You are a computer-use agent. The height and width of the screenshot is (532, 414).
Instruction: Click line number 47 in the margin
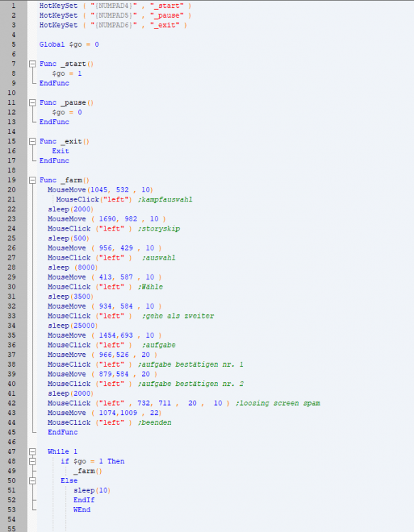(11, 452)
